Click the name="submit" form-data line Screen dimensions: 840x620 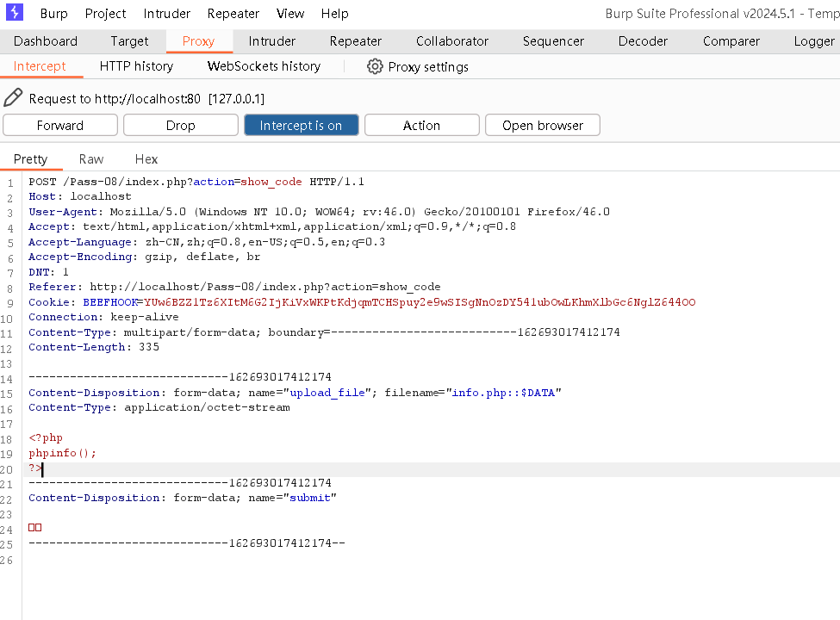[x=182, y=498]
